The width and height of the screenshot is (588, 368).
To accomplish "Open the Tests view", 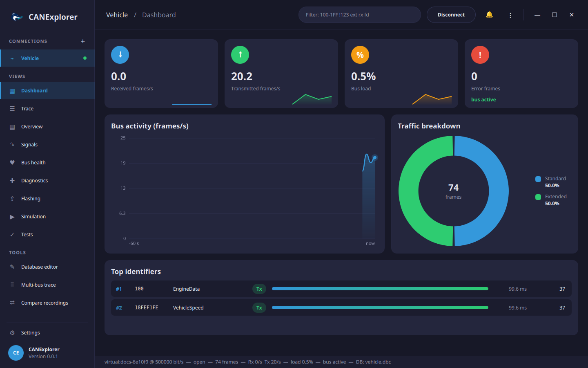I will coord(47,235).
